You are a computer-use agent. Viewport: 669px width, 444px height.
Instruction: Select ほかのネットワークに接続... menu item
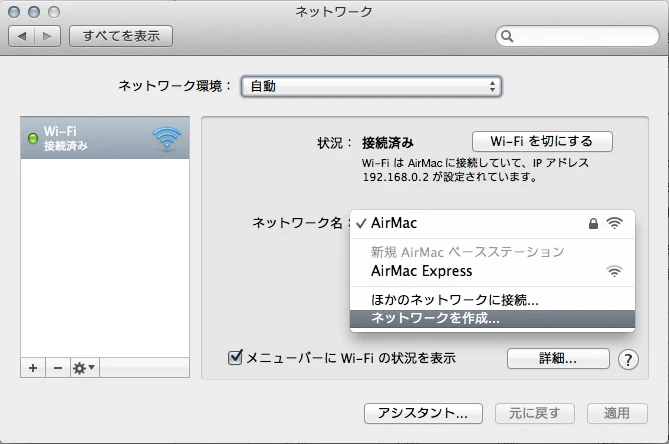(492, 300)
